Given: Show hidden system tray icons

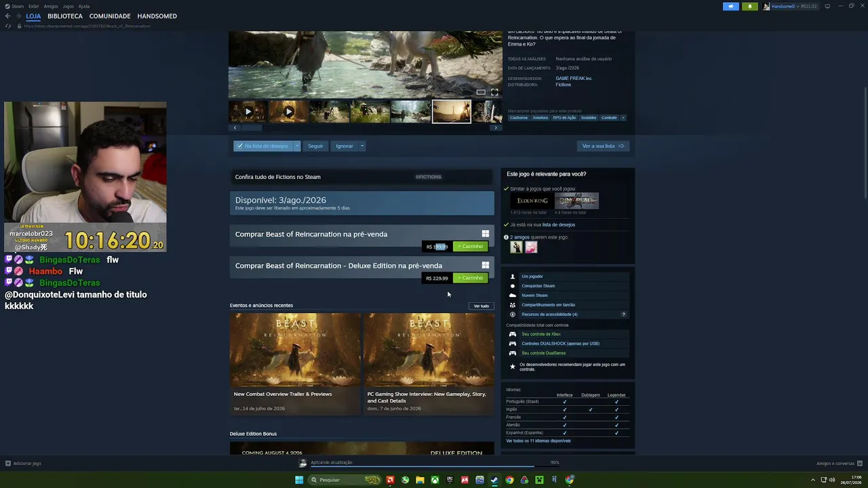Looking at the screenshot, I should coord(813,480).
